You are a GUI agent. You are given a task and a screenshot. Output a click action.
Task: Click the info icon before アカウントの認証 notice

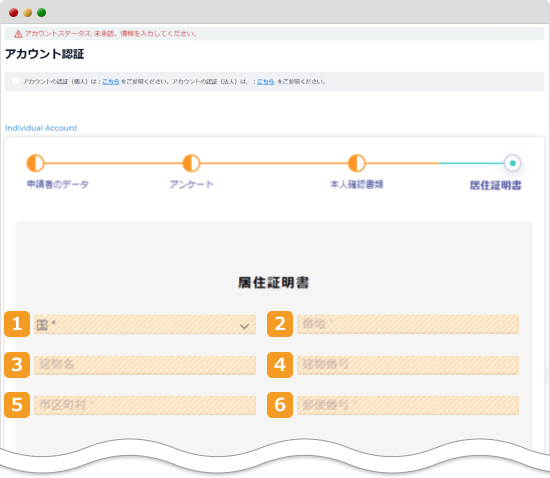15,81
